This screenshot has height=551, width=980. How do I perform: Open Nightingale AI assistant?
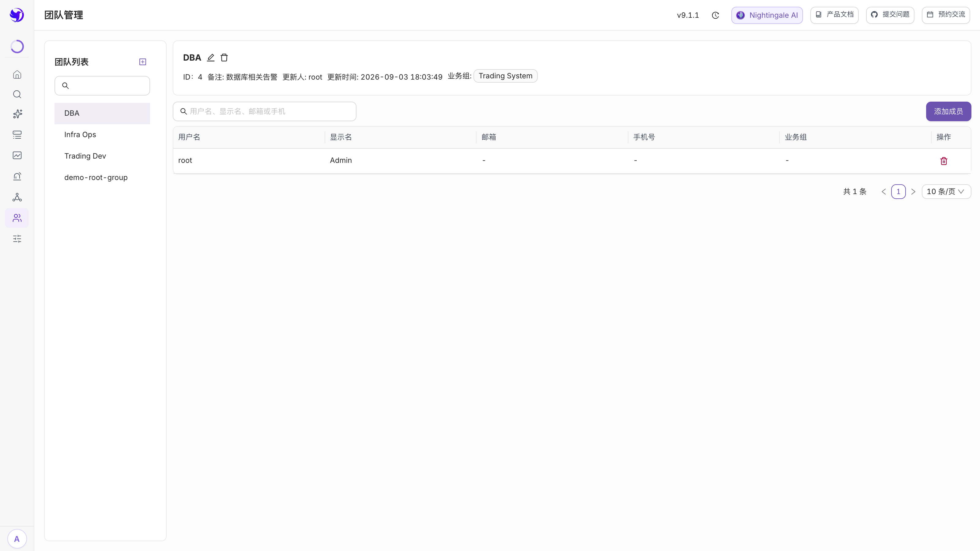[767, 15]
